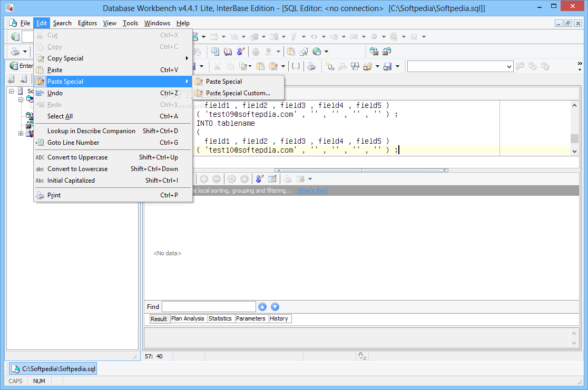Viewport: 588px width, 390px height.
Task: Open the globe database icon dropdown arrow
Action: click(x=326, y=52)
